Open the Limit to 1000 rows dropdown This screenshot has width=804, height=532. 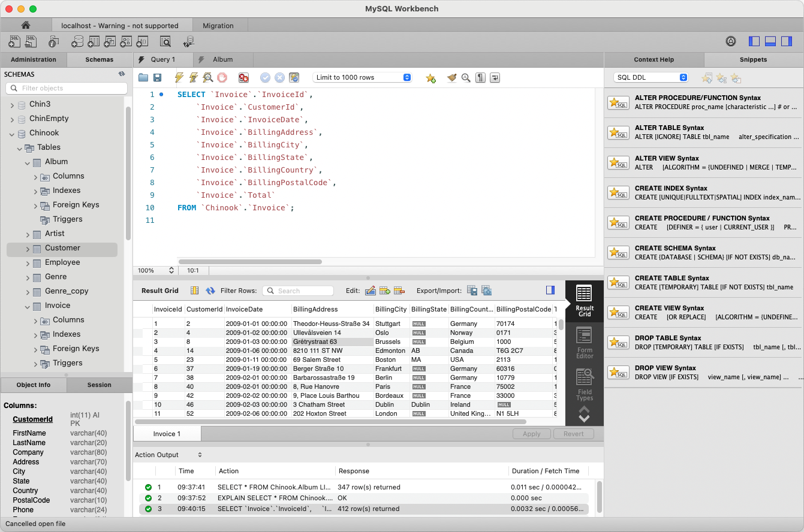coord(362,77)
